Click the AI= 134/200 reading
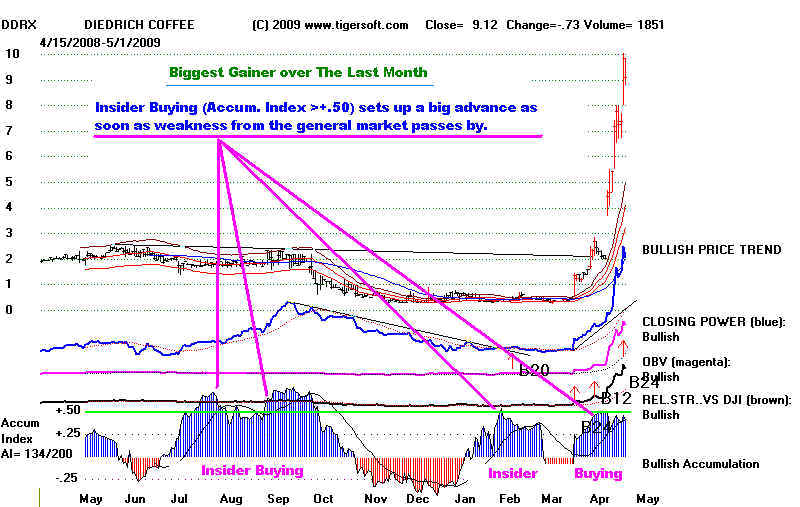 click(37, 453)
